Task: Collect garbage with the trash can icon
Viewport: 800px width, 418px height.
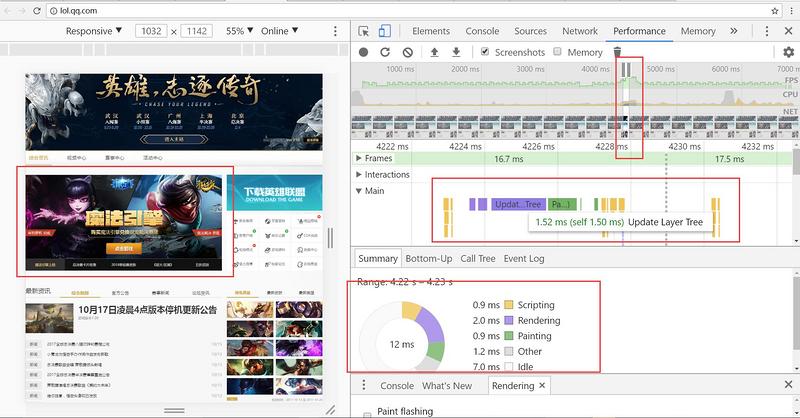Action: (x=617, y=52)
